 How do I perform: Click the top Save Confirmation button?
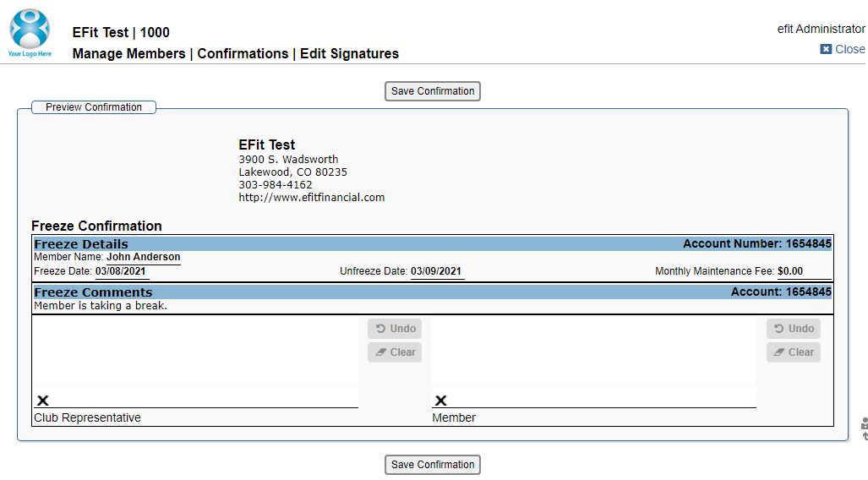(x=433, y=91)
